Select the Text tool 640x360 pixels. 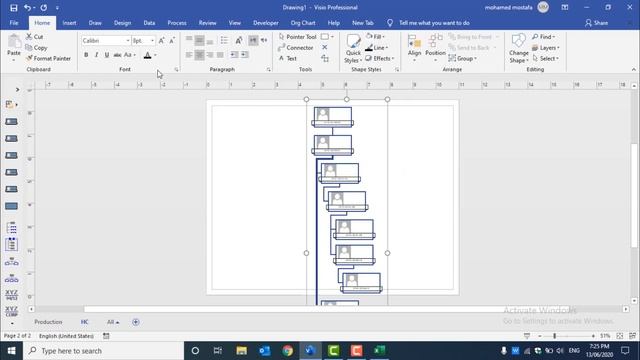coord(288,58)
